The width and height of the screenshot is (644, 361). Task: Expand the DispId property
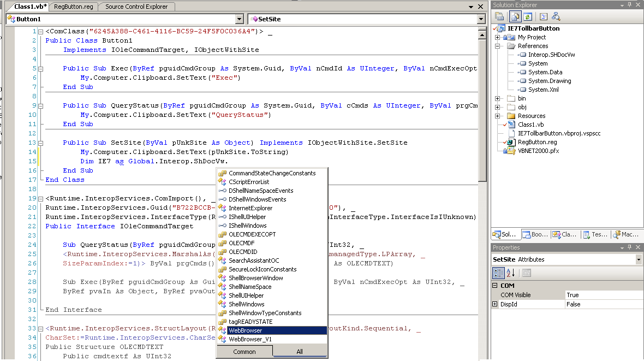[495, 304]
